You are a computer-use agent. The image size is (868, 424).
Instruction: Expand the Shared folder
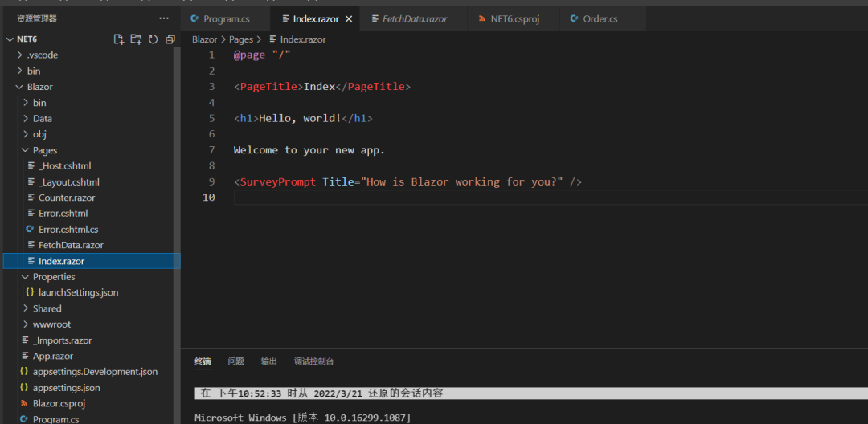pyautogui.click(x=26, y=308)
